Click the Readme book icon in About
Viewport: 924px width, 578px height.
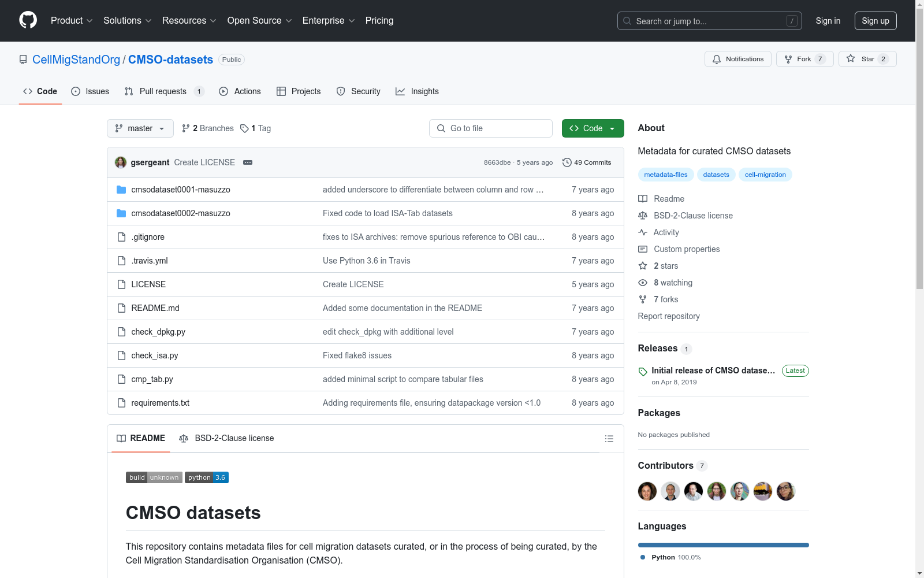click(x=643, y=199)
